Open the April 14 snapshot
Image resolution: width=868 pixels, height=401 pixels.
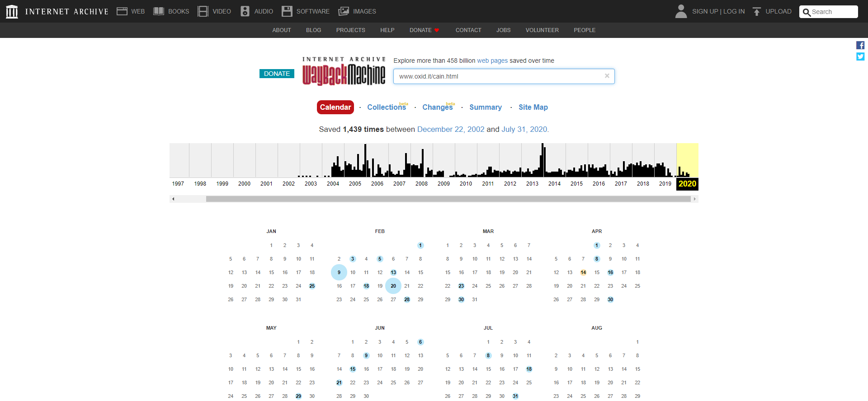[583, 272]
